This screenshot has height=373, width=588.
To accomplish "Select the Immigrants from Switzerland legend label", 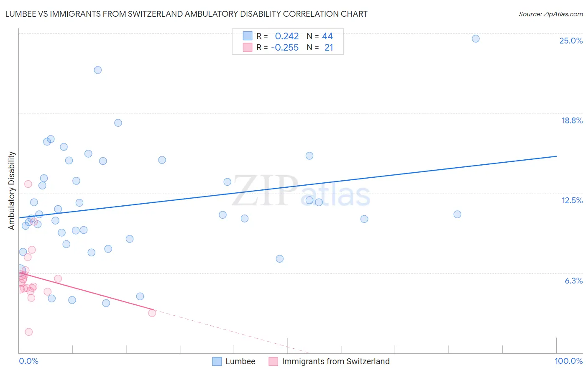I will tap(336, 361).
